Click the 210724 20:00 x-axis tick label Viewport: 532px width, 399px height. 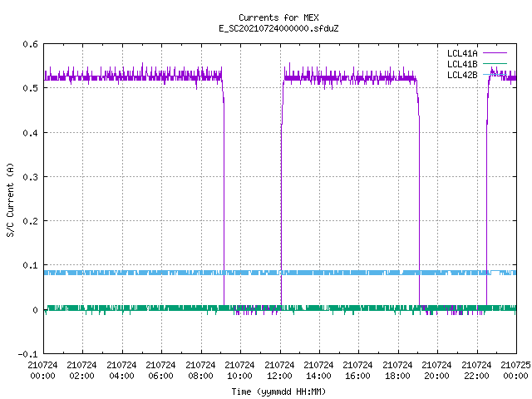(436, 371)
